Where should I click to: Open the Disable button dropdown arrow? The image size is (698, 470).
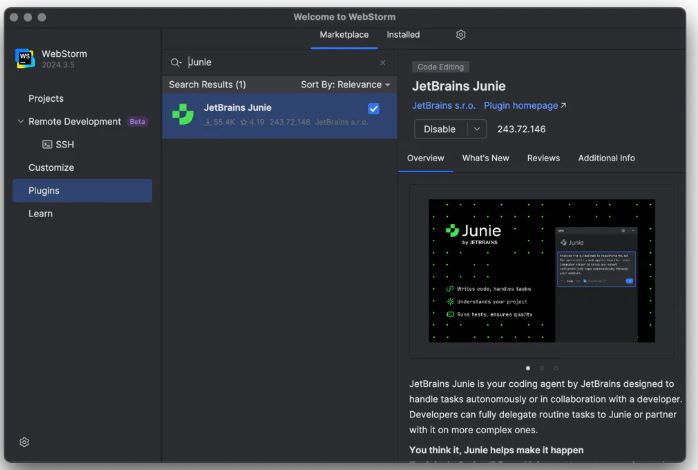(x=477, y=129)
